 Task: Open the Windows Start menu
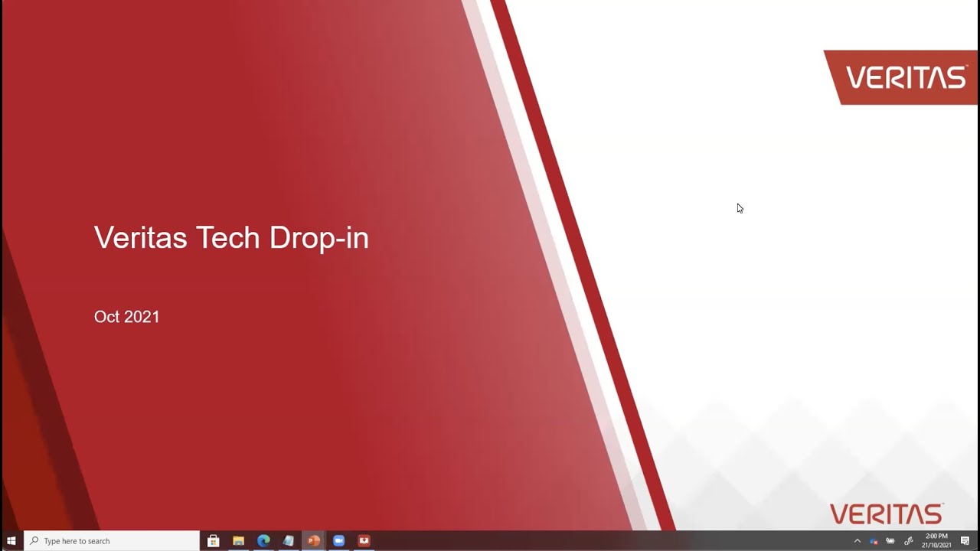(11, 541)
